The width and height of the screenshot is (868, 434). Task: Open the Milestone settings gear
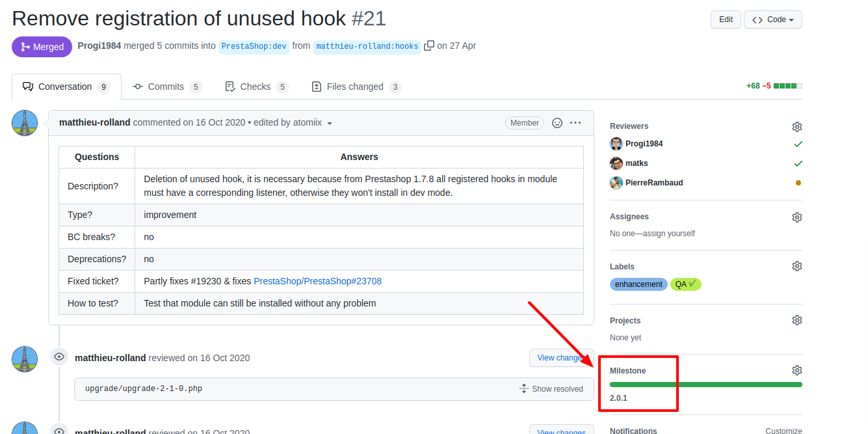(797, 370)
